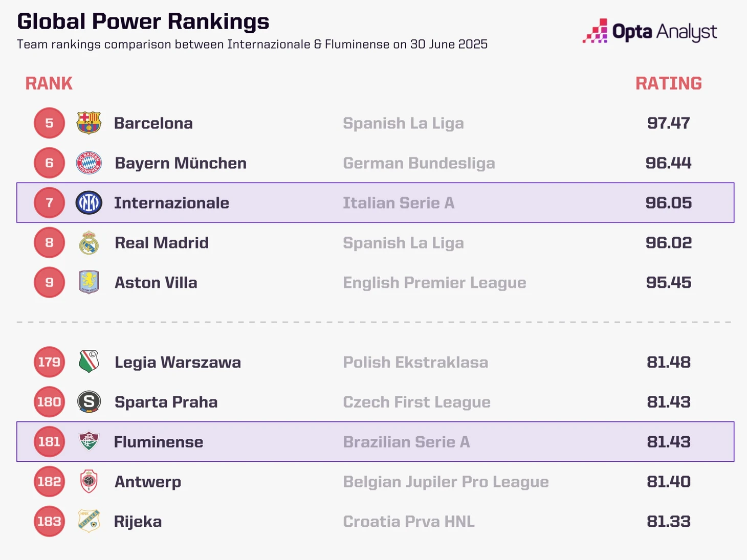Select the rank 181 red badge
Screen dimensions: 747x560
click(49, 442)
